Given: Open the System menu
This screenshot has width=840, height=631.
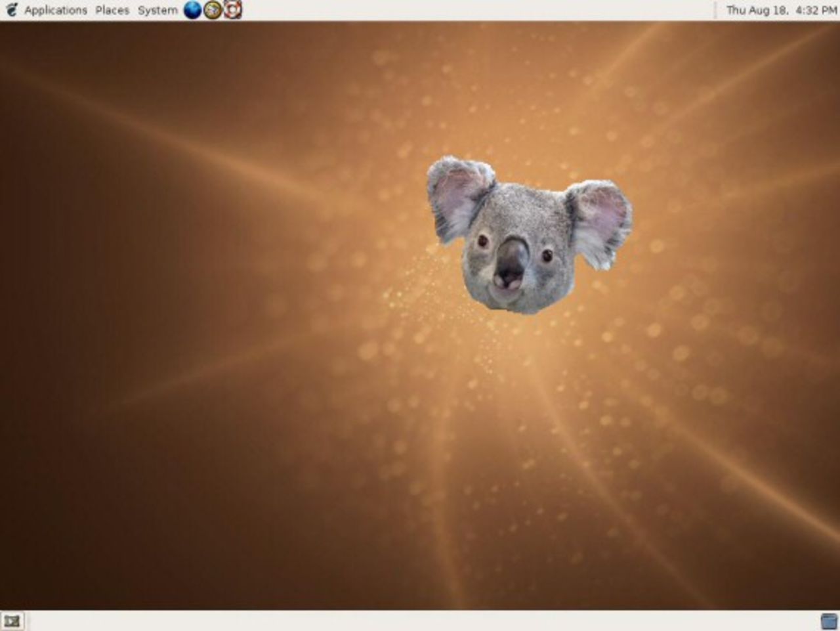Looking at the screenshot, I should point(157,11).
